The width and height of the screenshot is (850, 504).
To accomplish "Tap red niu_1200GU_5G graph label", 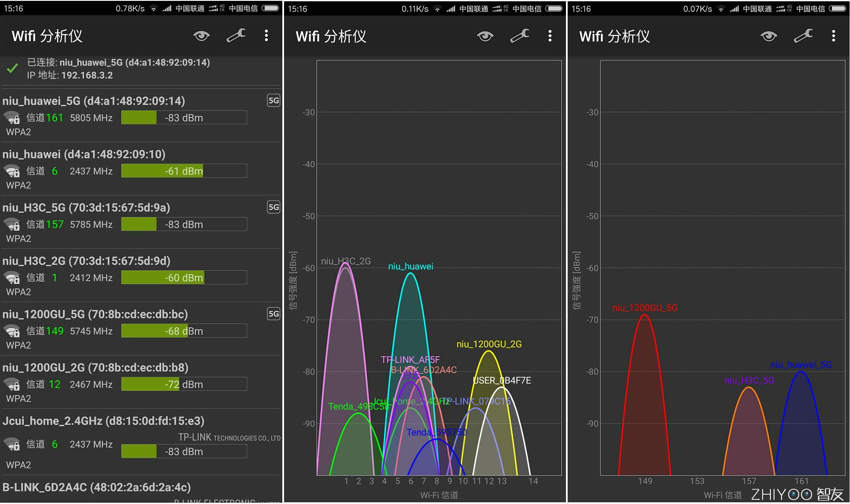I will 645,308.
